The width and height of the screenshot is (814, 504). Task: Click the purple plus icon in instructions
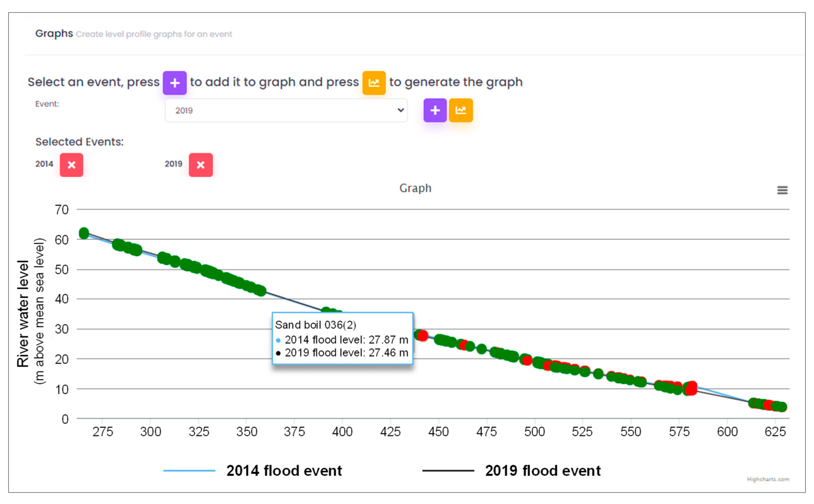point(174,83)
